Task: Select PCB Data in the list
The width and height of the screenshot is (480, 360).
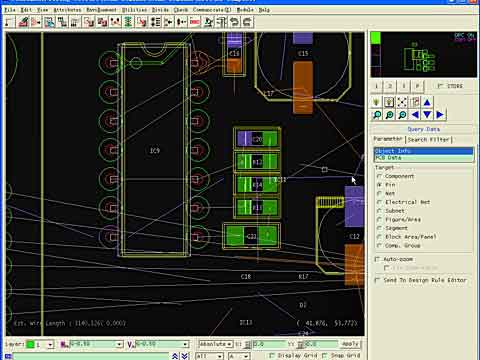Action: (x=423, y=157)
